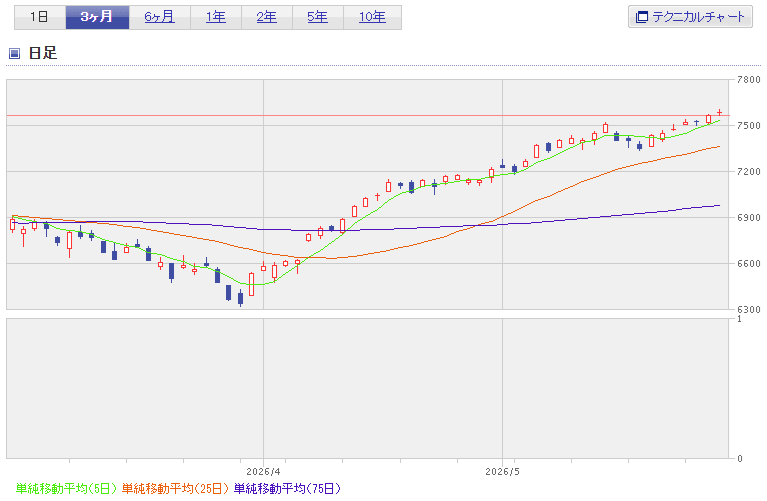Click the 6300 price axis label

pos(748,310)
